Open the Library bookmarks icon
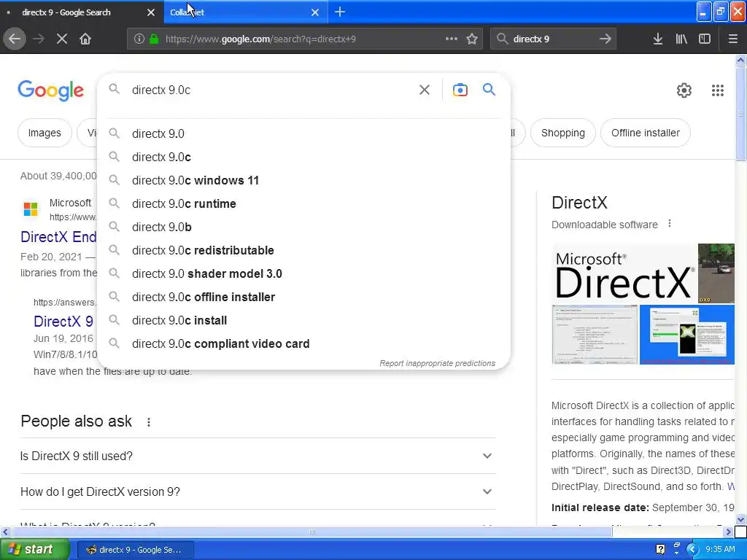 click(681, 39)
